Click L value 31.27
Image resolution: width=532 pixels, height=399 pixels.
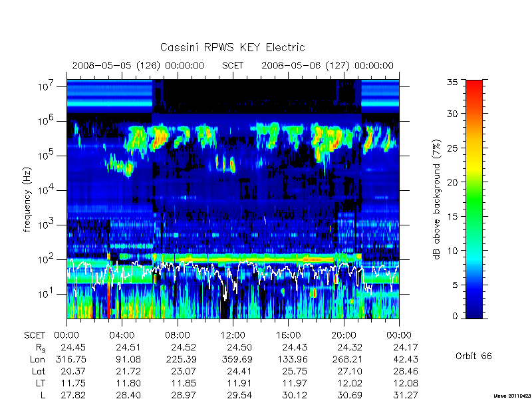coord(405,395)
